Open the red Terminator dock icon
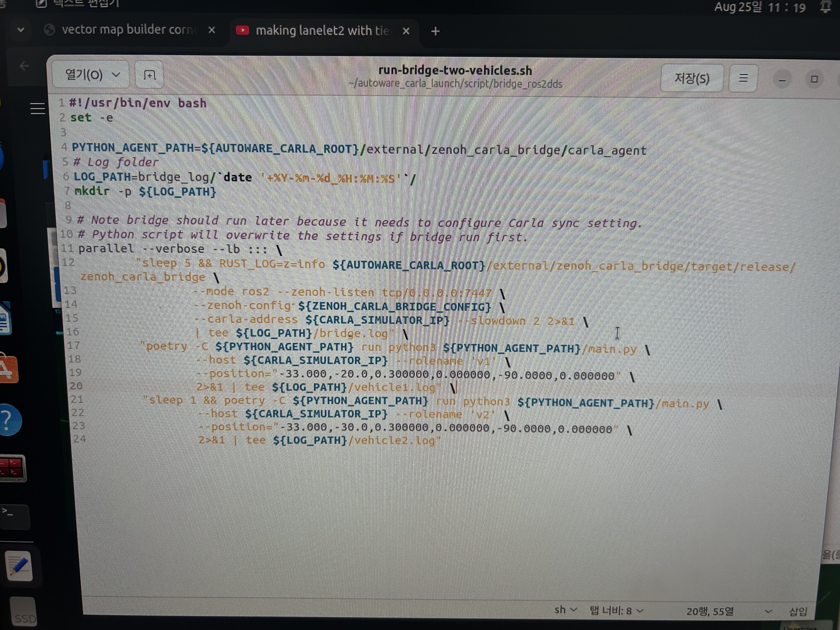The image size is (840, 630). click(12, 468)
